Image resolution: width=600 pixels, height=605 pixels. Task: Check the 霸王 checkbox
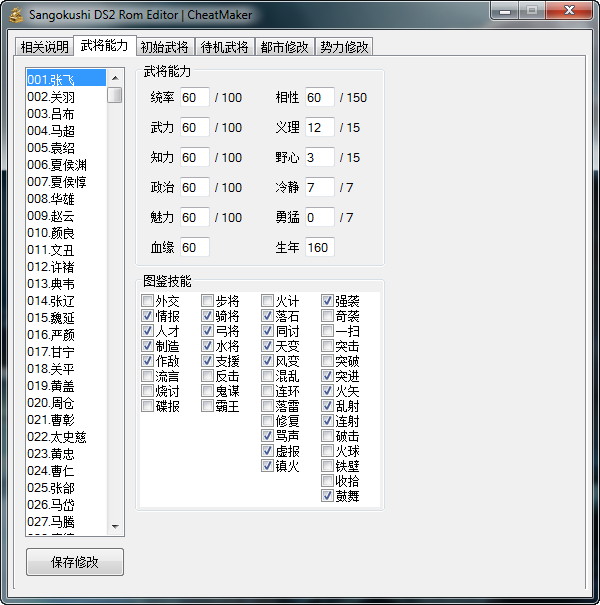click(x=207, y=406)
